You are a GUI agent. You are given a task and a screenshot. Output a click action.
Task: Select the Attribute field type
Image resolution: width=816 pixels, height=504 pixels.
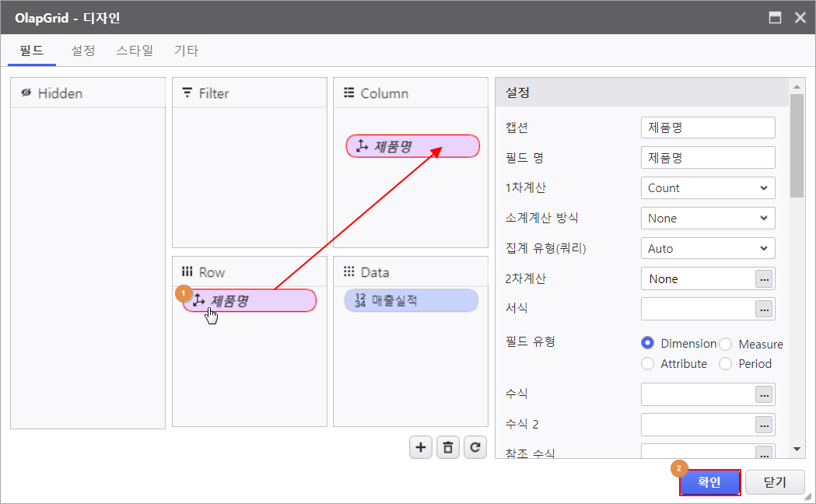click(x=647, y=363)
